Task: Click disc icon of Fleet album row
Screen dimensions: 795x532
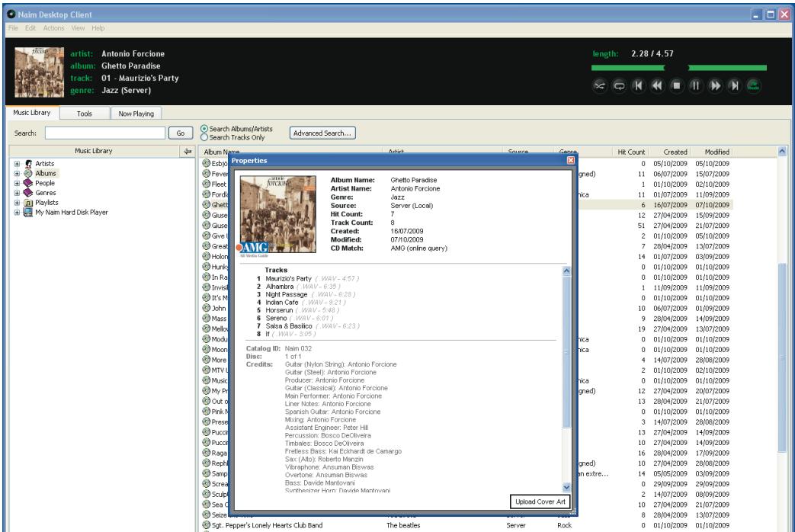Action: coord(207,184)
